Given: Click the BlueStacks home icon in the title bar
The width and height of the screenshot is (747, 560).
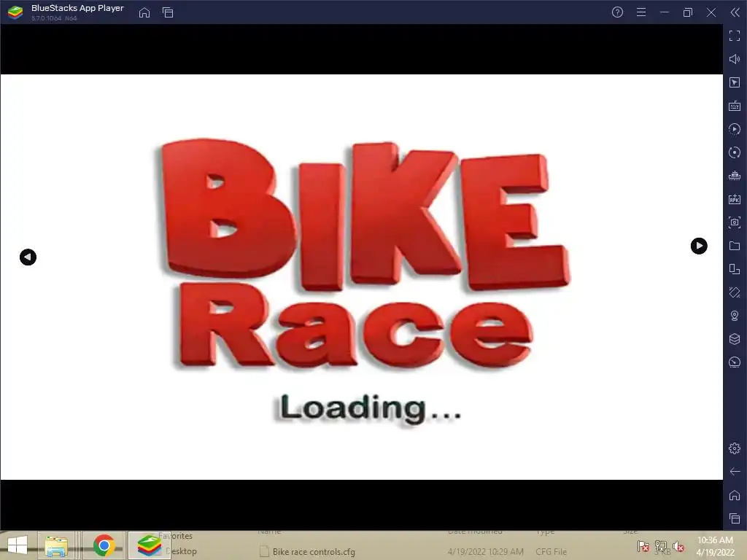Looking at the screenshot, I should [144, 12].
